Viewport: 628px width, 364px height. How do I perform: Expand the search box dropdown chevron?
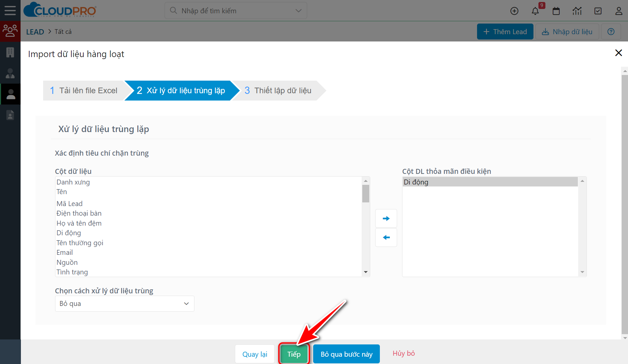(298, 11)
